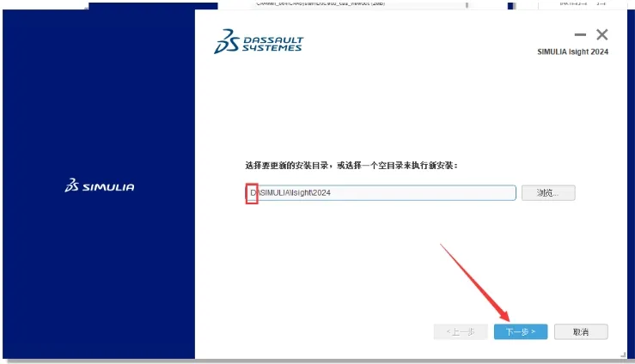
Task: Click the SIMULIA Isight 2024 title text
Action: [572, 52]
